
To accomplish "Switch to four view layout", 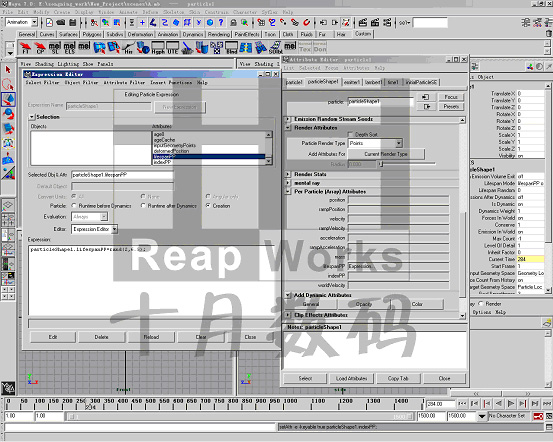I will pos(8,220).
